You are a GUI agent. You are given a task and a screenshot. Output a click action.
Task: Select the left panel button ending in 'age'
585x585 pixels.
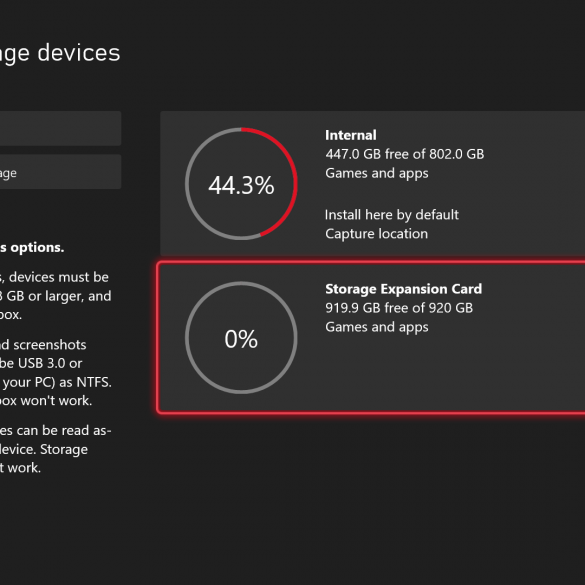click(60, 172)
